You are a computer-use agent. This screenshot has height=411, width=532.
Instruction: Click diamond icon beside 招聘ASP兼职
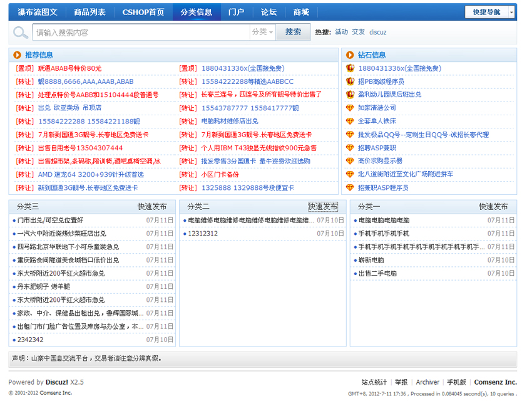click(350, 148)
